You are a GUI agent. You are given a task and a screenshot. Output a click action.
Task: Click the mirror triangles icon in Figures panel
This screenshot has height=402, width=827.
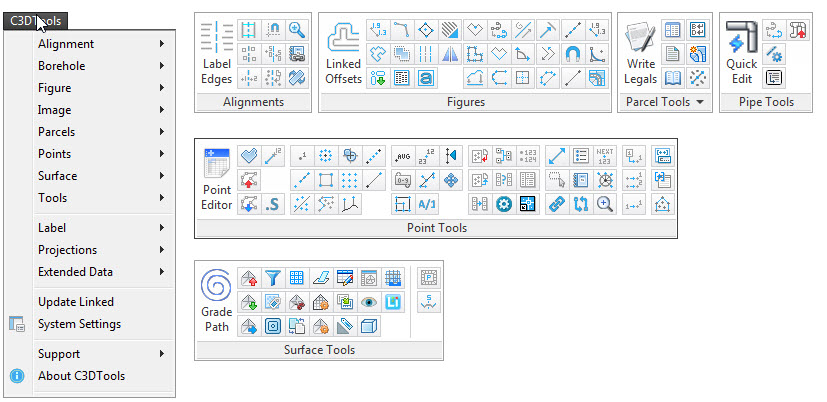pyautogui.click(x=450, y=54)
